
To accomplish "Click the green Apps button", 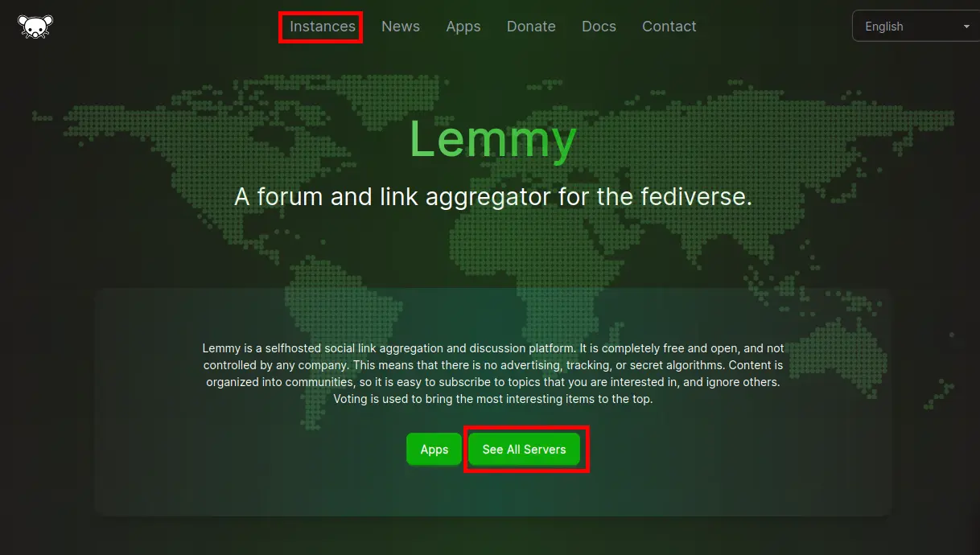I will (434, 449).
